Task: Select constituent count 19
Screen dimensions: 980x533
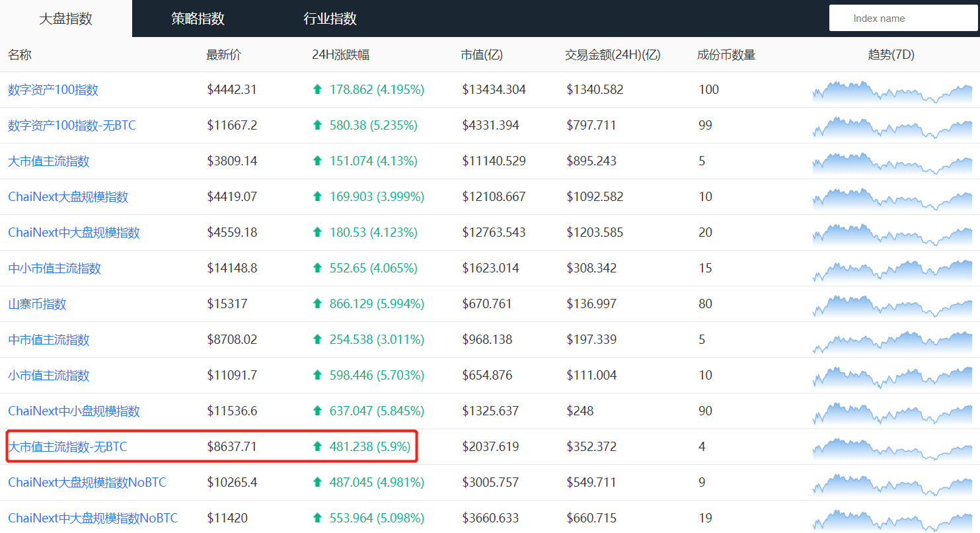Action: [705, 518]
